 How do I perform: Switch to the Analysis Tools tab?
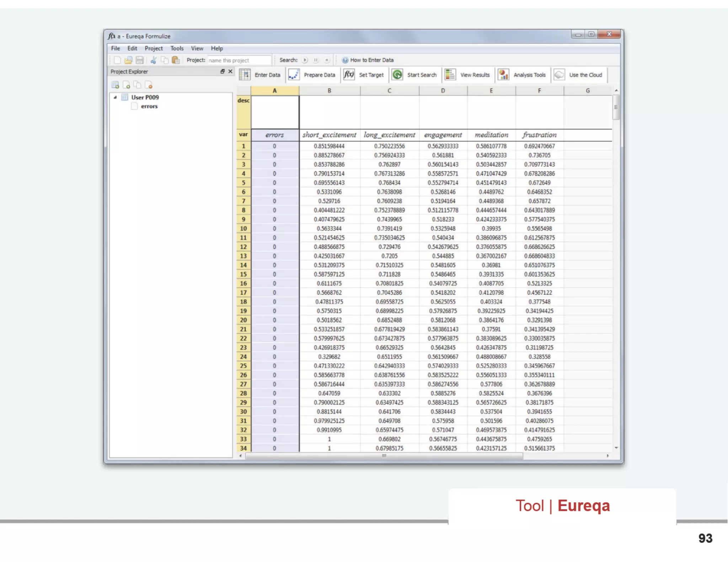click(523, 75)
